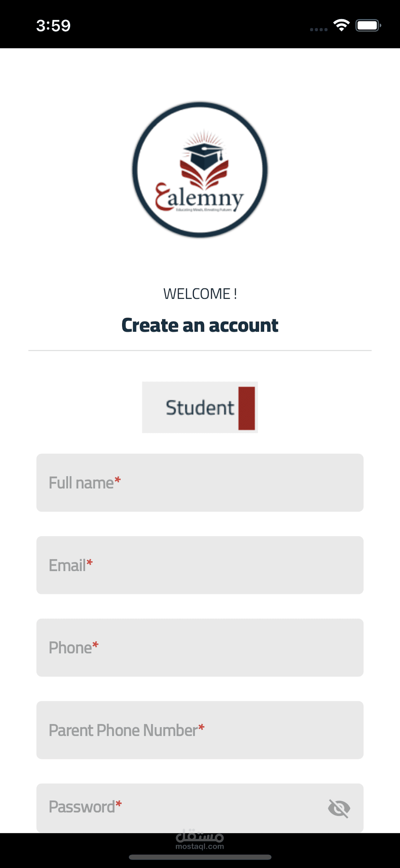
Task: Toggle password visibility with the eye icon
Action: (x=339, y=808)
